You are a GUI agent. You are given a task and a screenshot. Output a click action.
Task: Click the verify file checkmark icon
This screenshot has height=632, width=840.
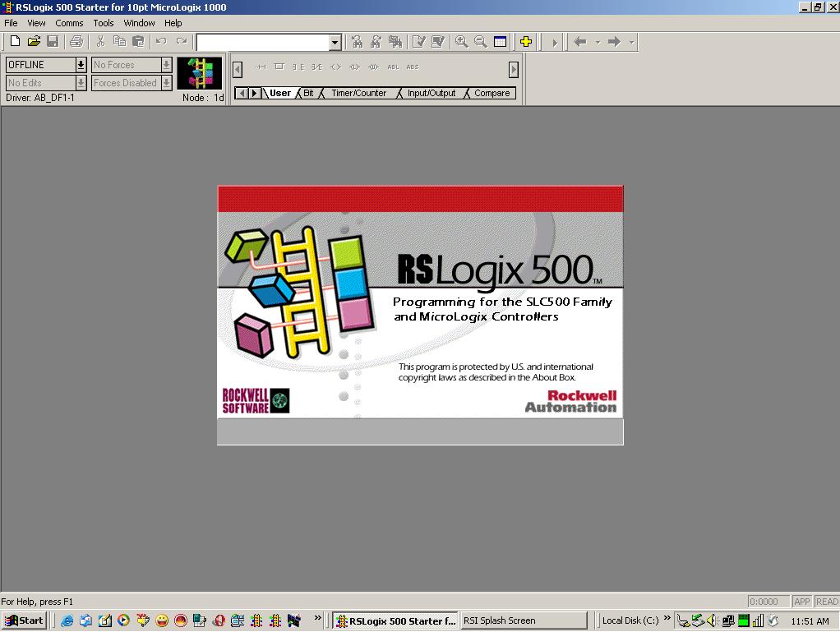(419, 42)
